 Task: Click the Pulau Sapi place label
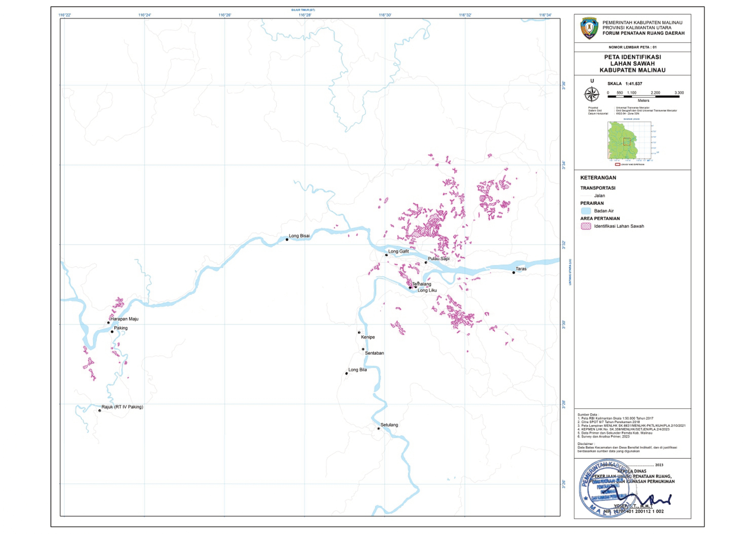coord(438,258)
